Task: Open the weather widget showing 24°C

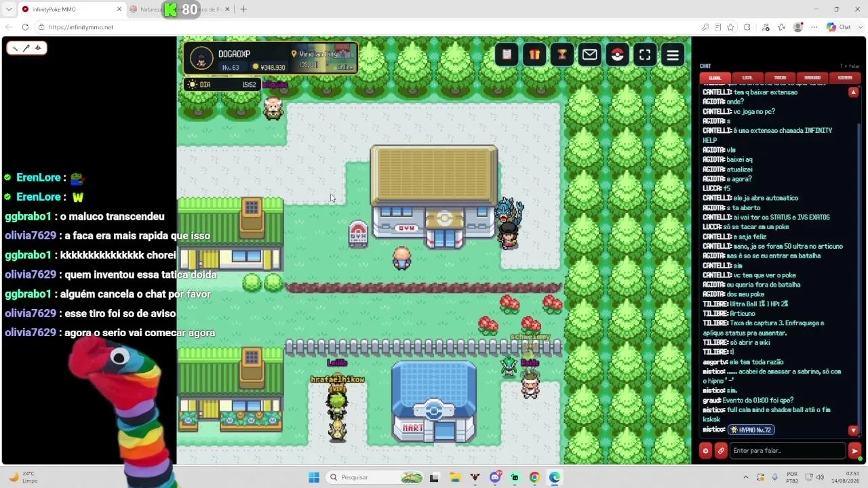Action: pyautogui.click(x=24, y=477)
